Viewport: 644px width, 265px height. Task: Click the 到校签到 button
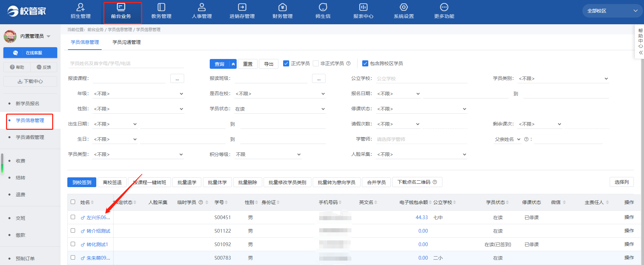[82, 182]
